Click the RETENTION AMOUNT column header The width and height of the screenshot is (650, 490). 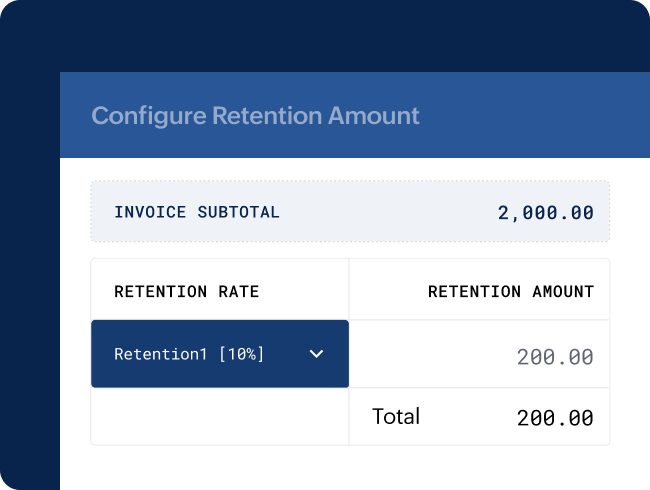510,292
